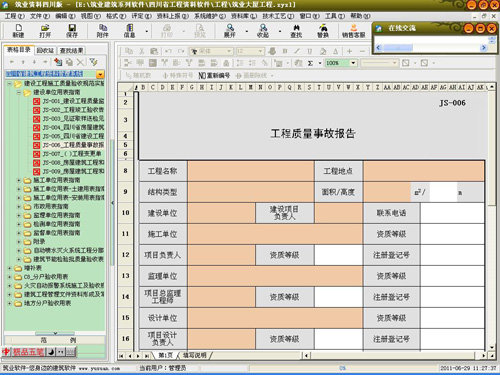Viewport: 500px width, 375px height.
Task: Click the 范例 button under the tree panel
Action: point(56,340)
